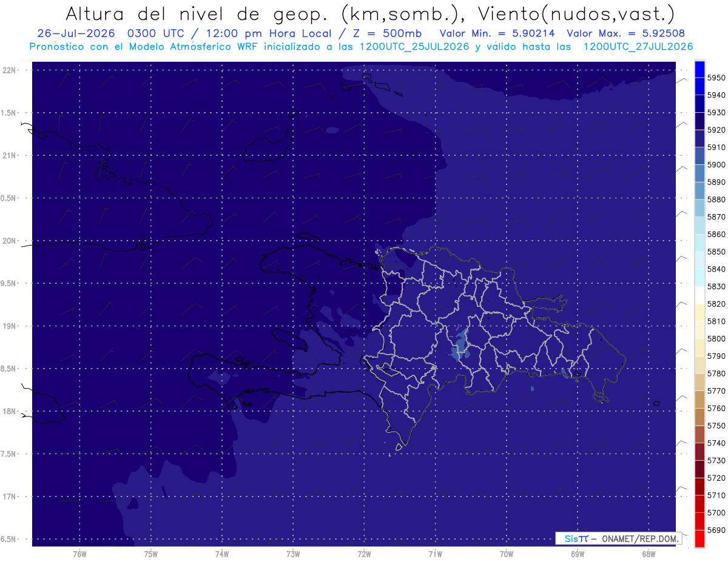Click the '21N' latitude label
Image resolution: width=728 pixels, height=562 pixels.
[9, 155]
